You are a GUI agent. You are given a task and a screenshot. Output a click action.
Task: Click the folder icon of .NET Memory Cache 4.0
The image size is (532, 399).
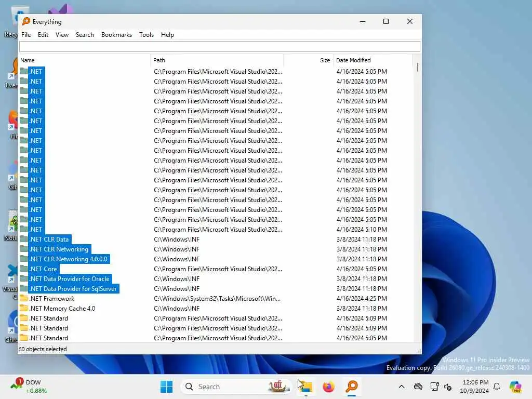[24, 309]
